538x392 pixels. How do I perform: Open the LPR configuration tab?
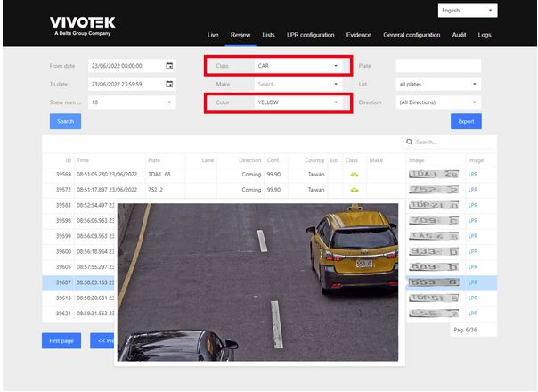point(310,35)
